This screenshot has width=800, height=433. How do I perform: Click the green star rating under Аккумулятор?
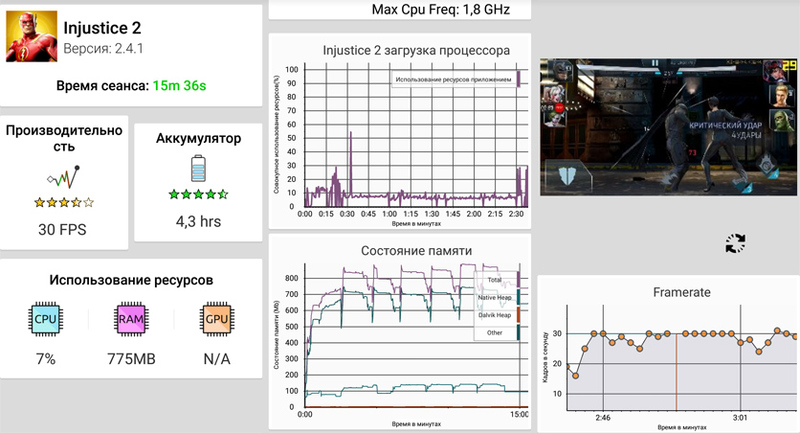point(198,194)
